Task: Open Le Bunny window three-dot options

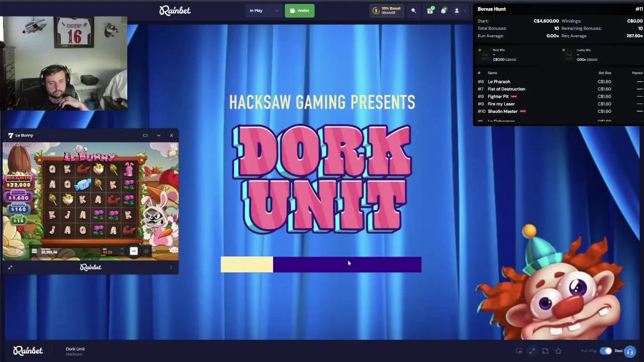Action: (x=171, y=267)
